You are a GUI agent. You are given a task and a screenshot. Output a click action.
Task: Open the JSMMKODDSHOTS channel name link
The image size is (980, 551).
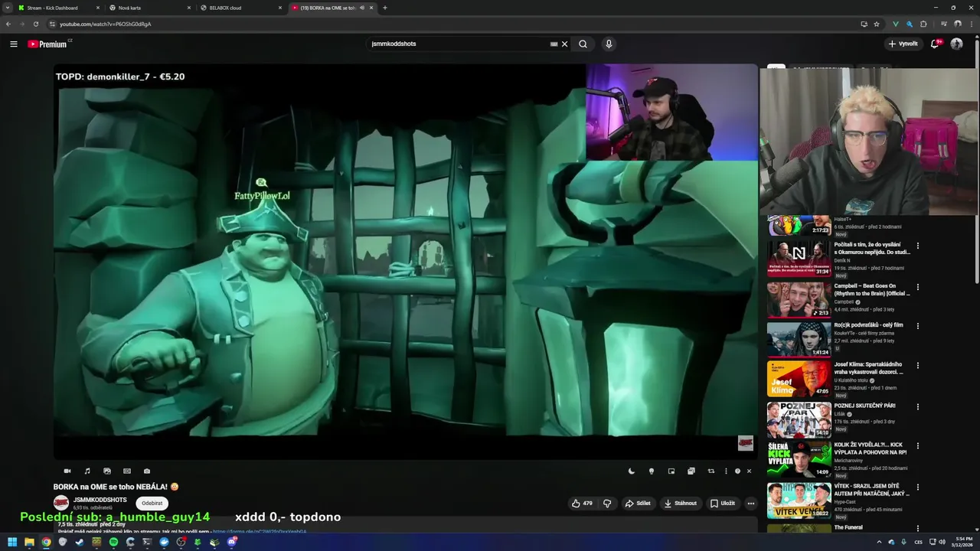100,500
